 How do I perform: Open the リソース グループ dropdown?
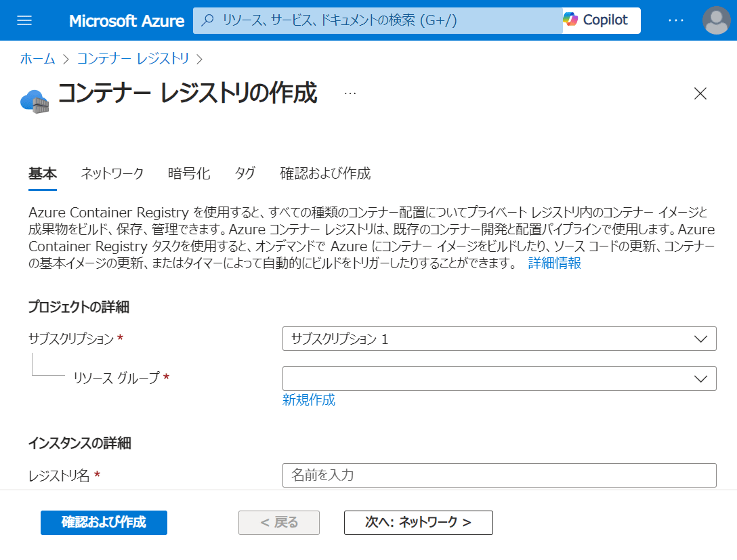499,379
